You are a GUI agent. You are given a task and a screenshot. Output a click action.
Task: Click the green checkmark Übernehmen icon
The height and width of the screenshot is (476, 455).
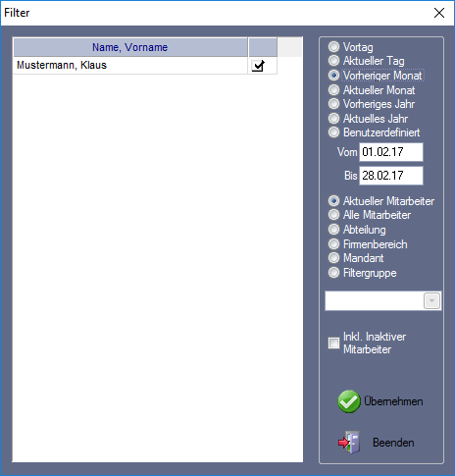pos(349,401)
